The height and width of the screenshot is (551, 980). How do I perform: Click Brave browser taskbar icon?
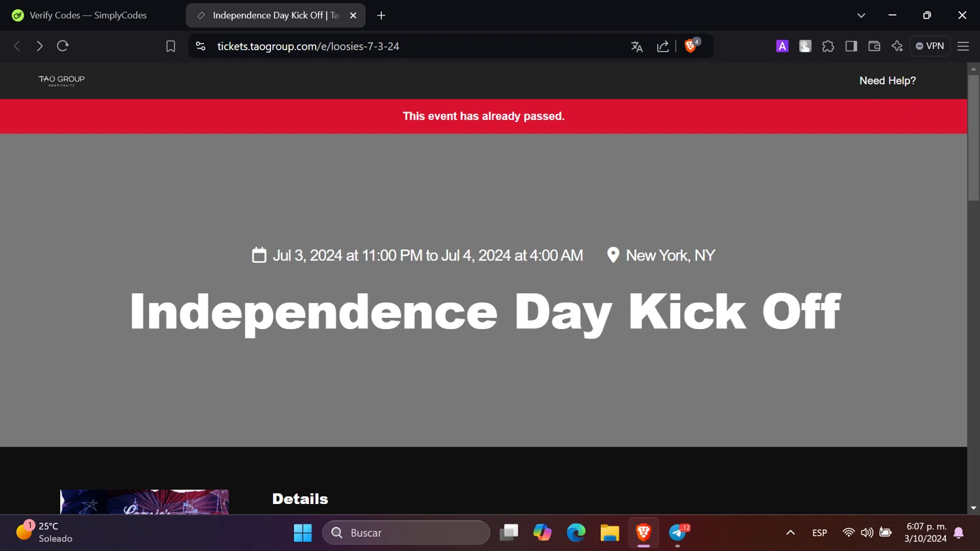[x=644, y=533]
